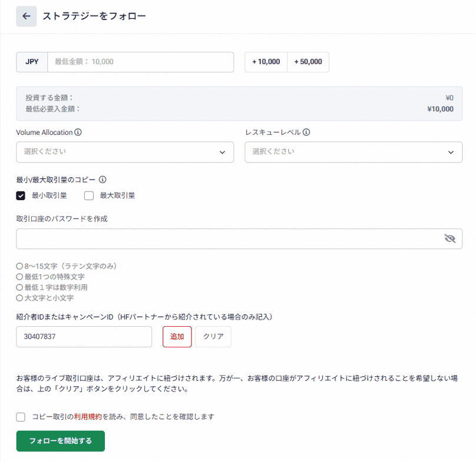Image resolution: width=476 pixels, height=461 pixels.
Task: Click the +50,000 quick amount button
Action: 308,62
